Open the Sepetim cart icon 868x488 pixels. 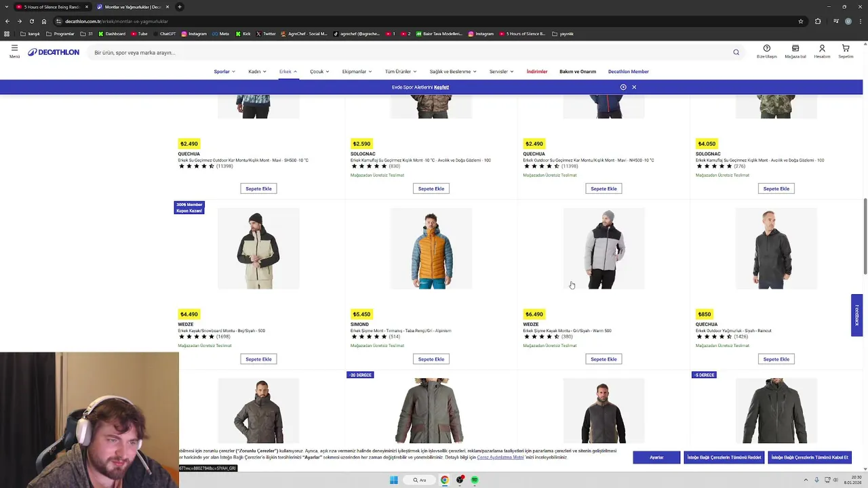(846, 52)
